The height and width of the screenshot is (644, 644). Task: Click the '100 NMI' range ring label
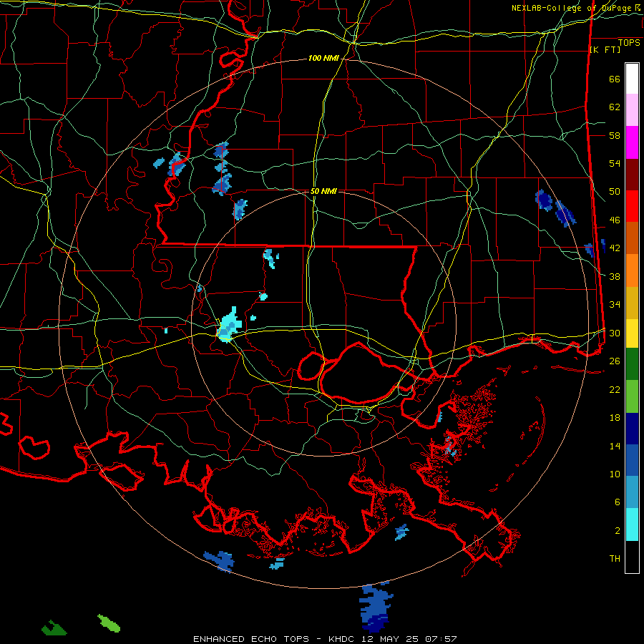[323, 59]
